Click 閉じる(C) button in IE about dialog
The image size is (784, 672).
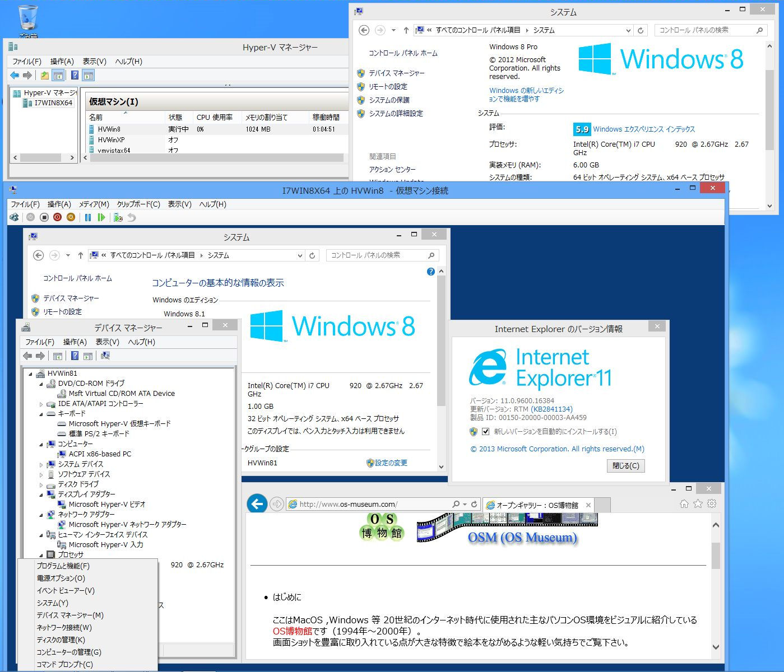coord(625,466)
